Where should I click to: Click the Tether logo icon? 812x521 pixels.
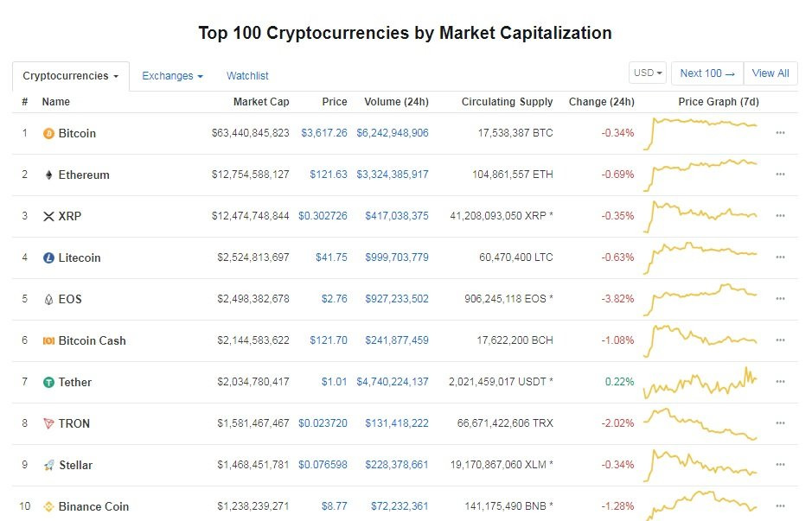click(x=48, y=383)
